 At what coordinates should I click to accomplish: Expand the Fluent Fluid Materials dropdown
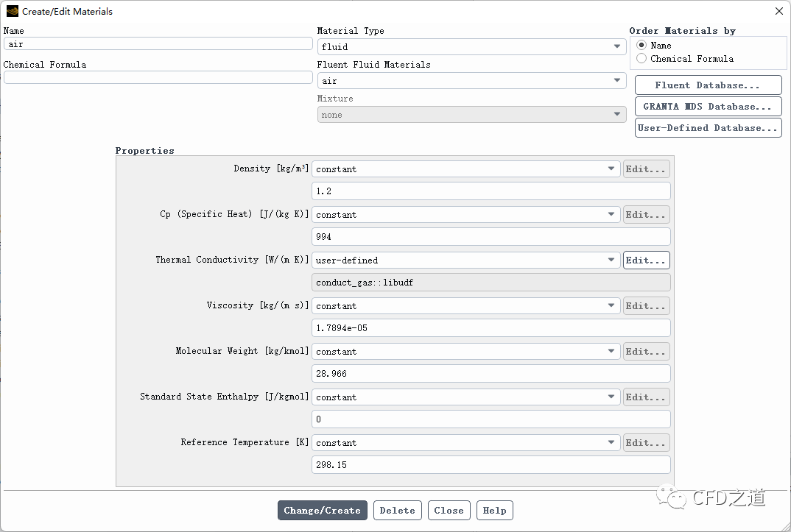471,81
